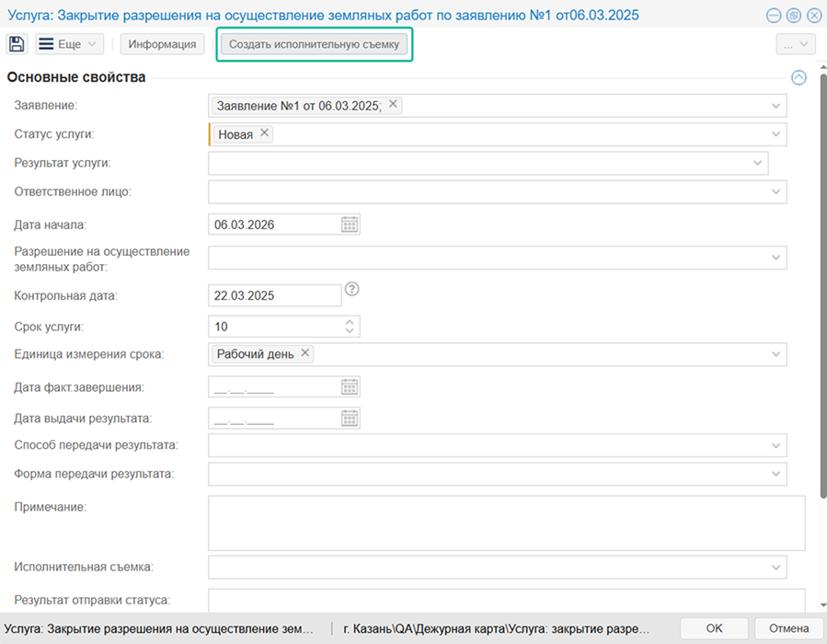Screen dimensions: 827x644
Task: Remove Заявление №1 tag with X
Action: point(393,105)
